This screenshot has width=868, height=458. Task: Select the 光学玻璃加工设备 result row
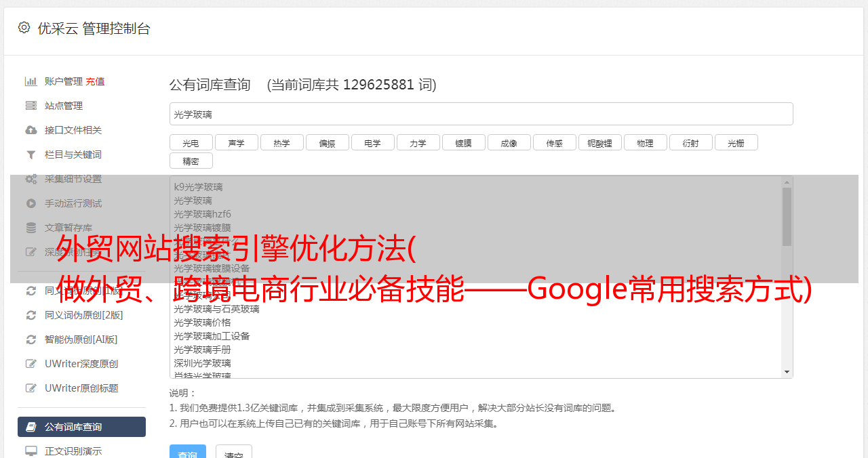pyautogui.click(x=475, y=336)
